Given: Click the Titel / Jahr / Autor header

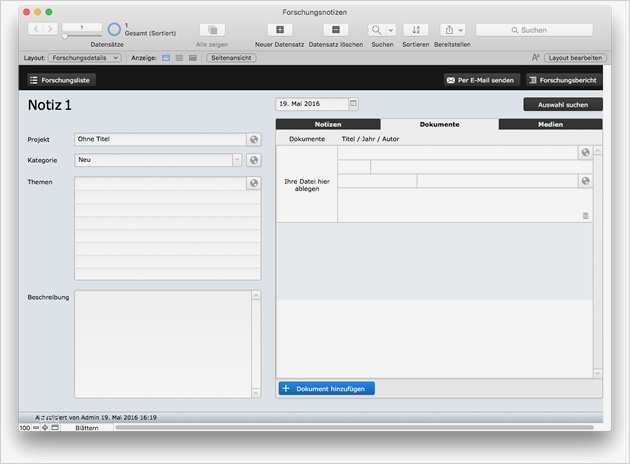Looking at the screenshot, I should (370, 139).
